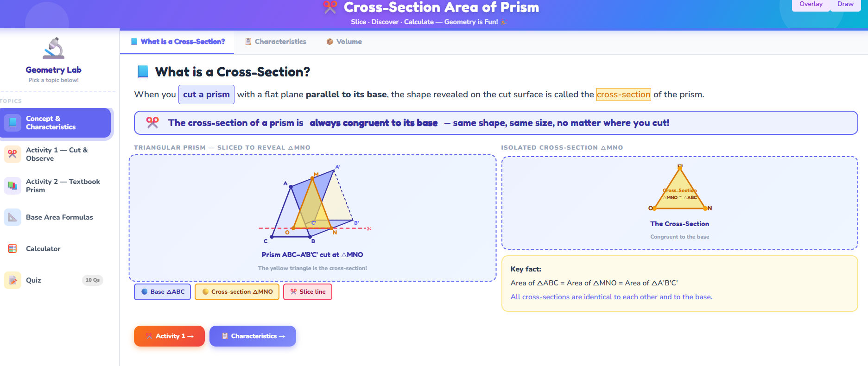Open the Calculator icon in the sidebar
868x366 pixels.
tap(12, 248)
